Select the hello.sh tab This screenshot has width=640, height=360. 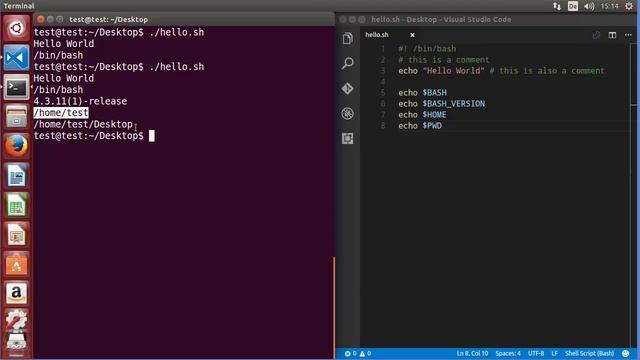point(377,35)
